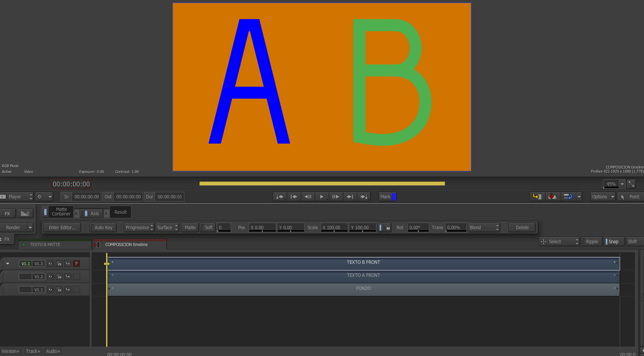Open the Surface dropdown

click(x=167, y=228)
